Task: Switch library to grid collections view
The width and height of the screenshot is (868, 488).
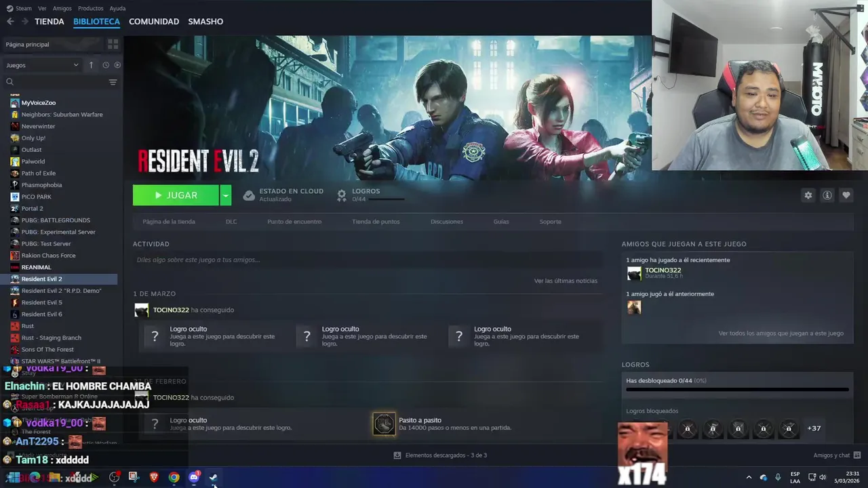Action: pyautogui.click(x=113, y=44)
